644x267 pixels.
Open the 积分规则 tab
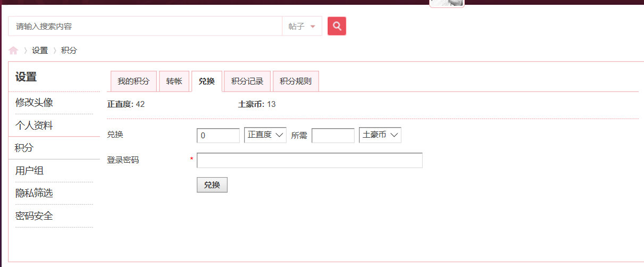296,81
